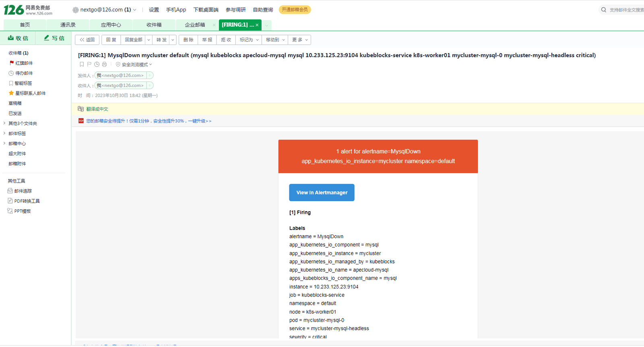Screen dimensions: 644x347
Task: Click the search magnifier icon
Action: tap(604, 10)
